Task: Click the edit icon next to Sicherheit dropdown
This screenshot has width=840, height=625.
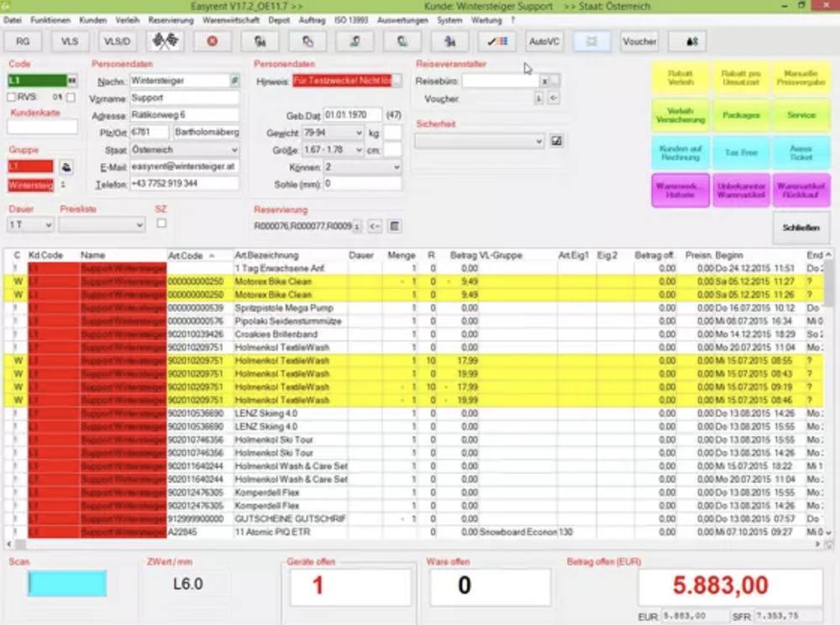Action: (x=557, y=139)
